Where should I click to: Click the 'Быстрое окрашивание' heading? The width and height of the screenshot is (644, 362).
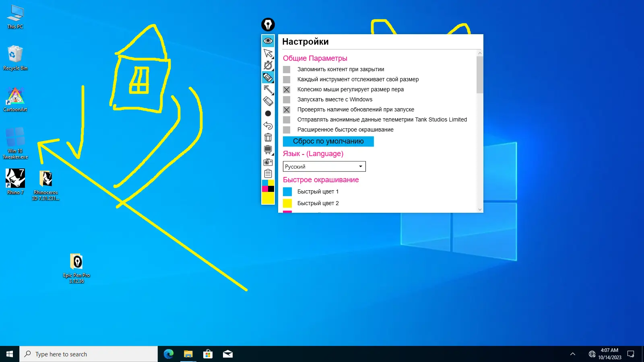(x=321, y=180)
